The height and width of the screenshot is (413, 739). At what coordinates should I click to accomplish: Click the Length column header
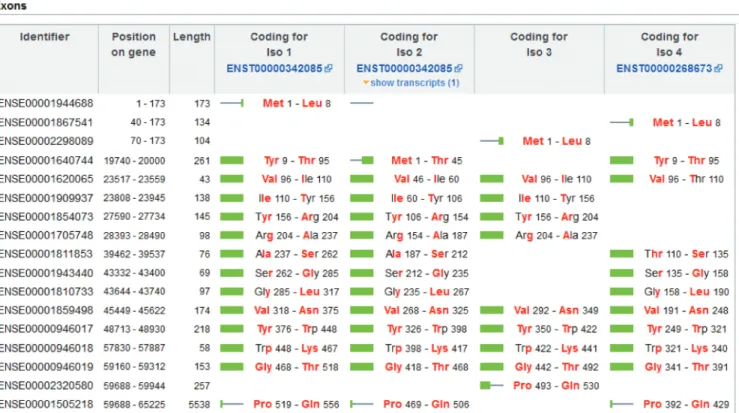point(191,37)
